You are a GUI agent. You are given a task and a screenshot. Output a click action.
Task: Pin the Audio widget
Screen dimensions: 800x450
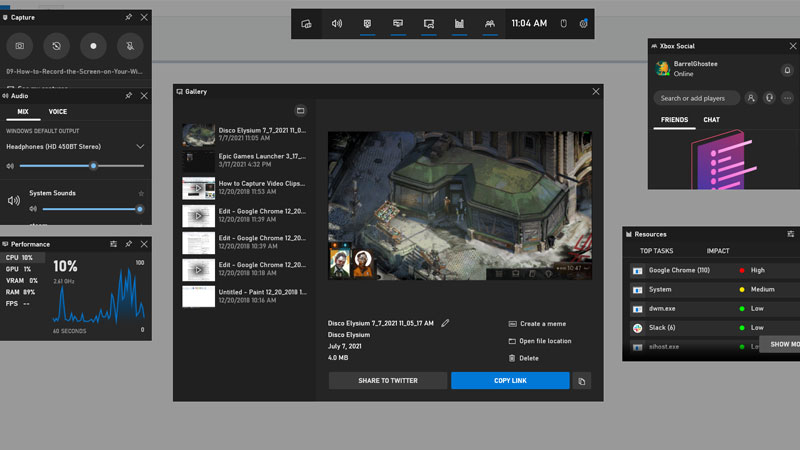(129, 95)
